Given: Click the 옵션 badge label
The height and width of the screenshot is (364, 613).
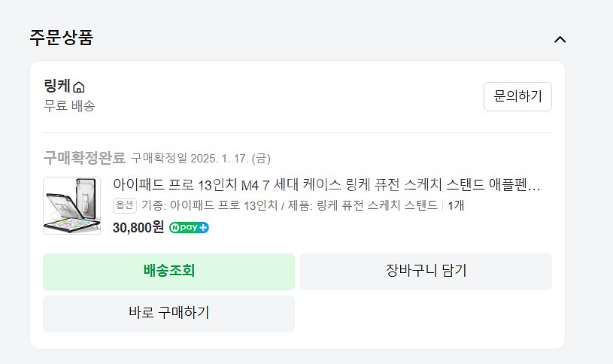Looking at the screenshot, I should 125,205.
